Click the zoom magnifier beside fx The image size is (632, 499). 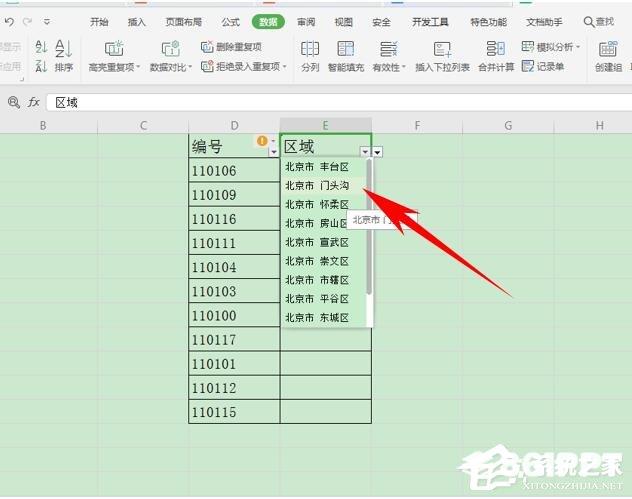coord(14,102)
